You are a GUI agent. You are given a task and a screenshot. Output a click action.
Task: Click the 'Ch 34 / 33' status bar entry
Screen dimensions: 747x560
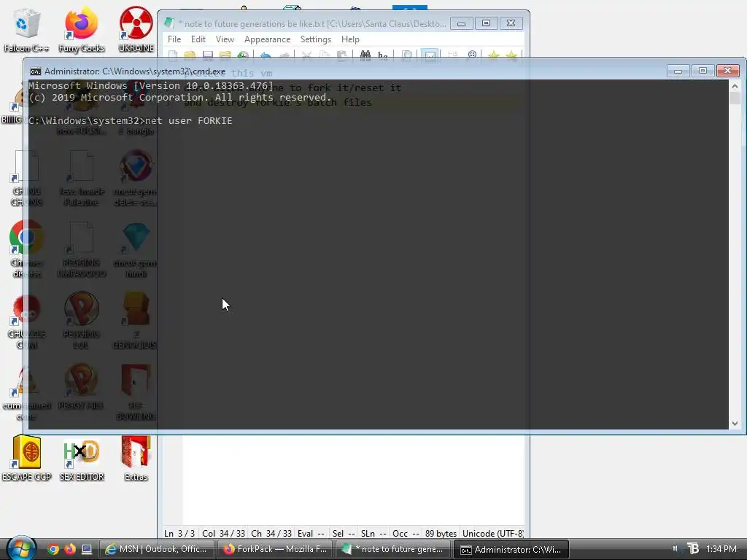(271, 533)
